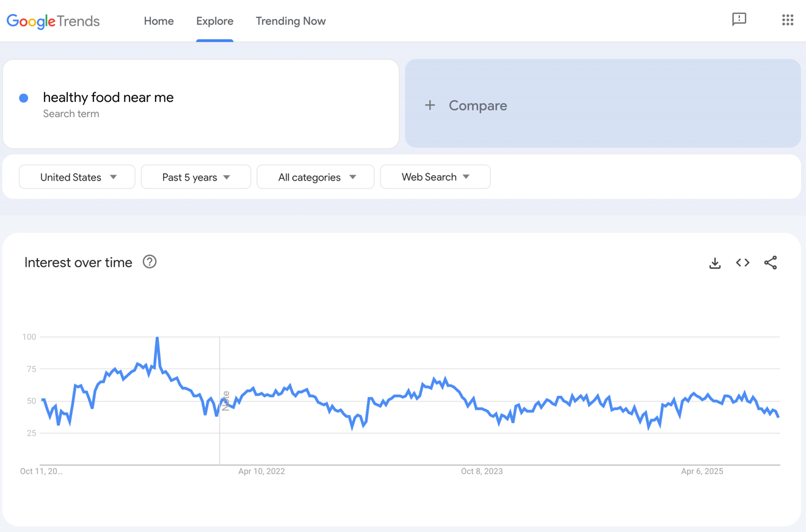Viewport: 806px width, 532px height.
Task: Switch to the Home tab
Action: point(159,21)
